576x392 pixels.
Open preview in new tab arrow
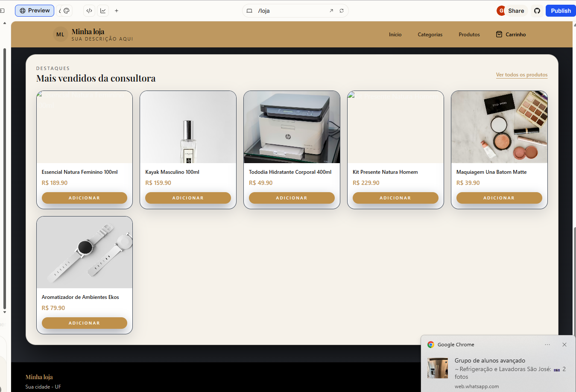pos(331,11)
